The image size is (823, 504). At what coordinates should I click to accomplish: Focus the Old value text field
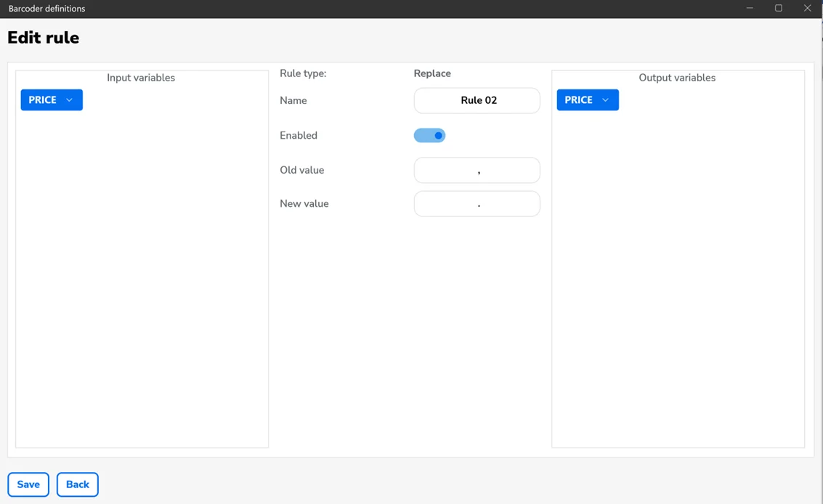(x=477, y=171)
